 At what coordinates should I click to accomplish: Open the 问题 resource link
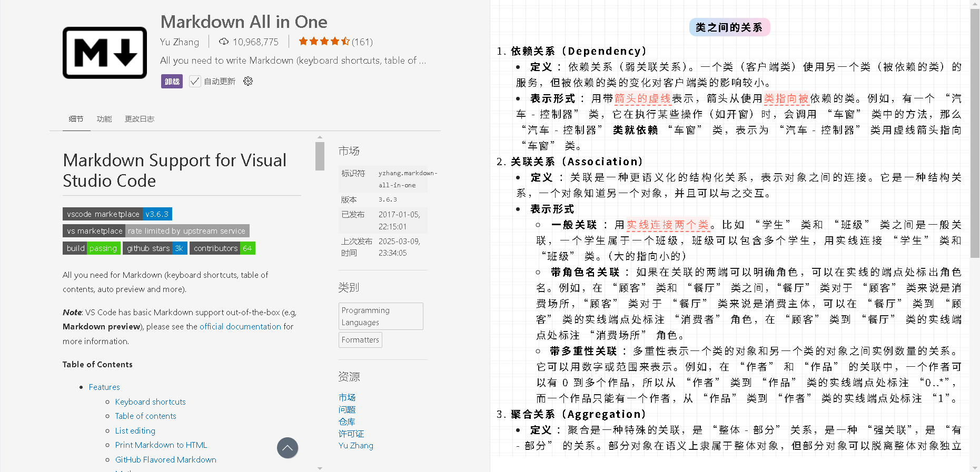[x=347, y=409]
